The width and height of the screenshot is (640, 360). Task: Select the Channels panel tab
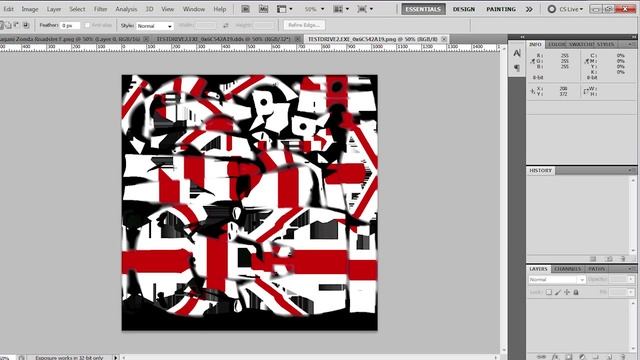pos(567,269)
